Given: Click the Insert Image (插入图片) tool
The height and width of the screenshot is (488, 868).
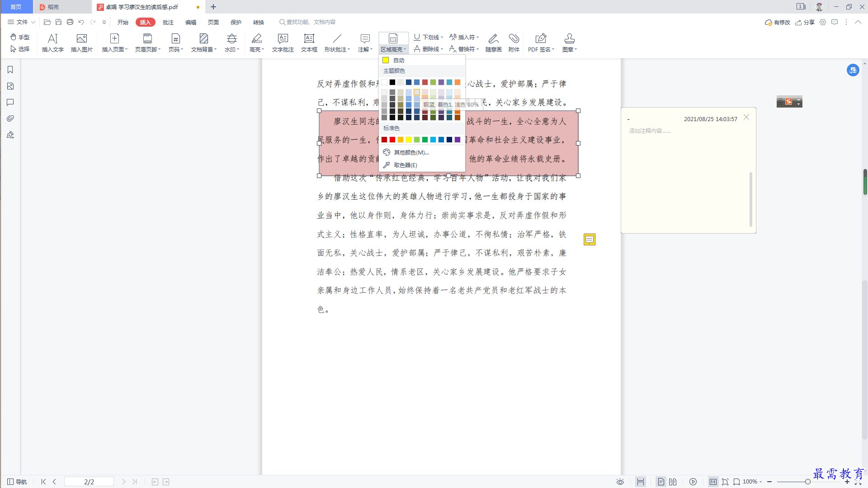Looking at the screenshot, I should click(81, 43).
